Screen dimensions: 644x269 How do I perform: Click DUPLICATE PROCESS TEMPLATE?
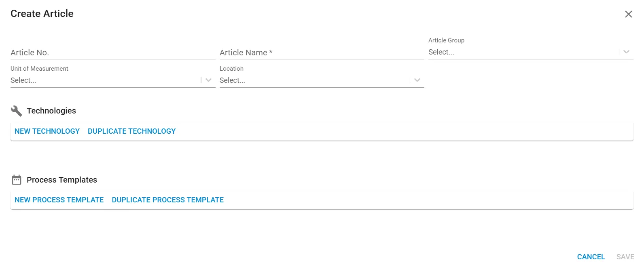pos(168,200)
